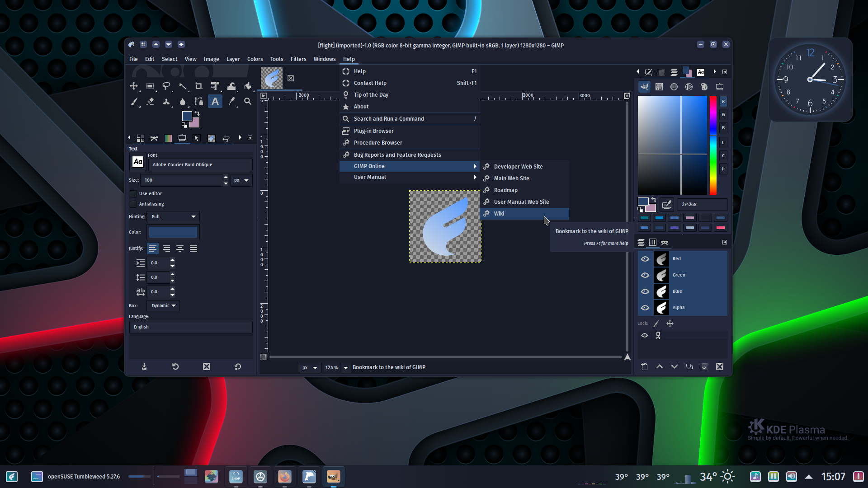Pick the Free Select lasso tool
The width and height of the screenshot is (868, 488).
(166, 86)
